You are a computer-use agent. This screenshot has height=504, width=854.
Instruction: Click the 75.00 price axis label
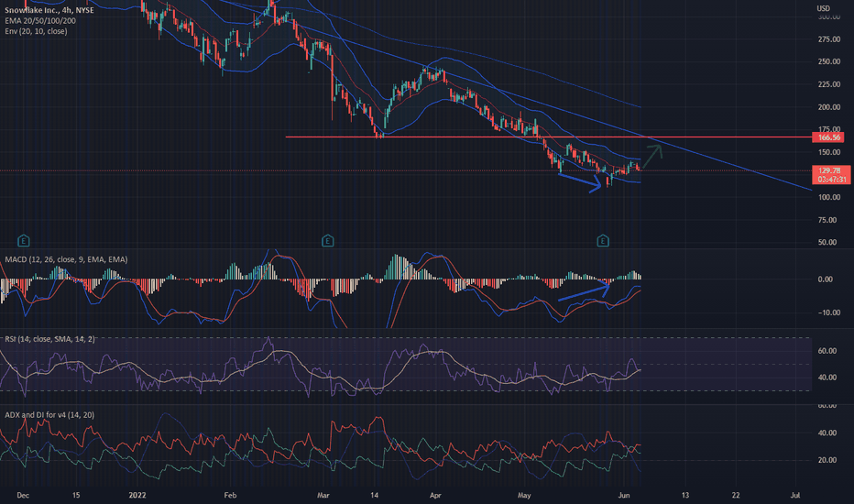[x=827, y=220]
